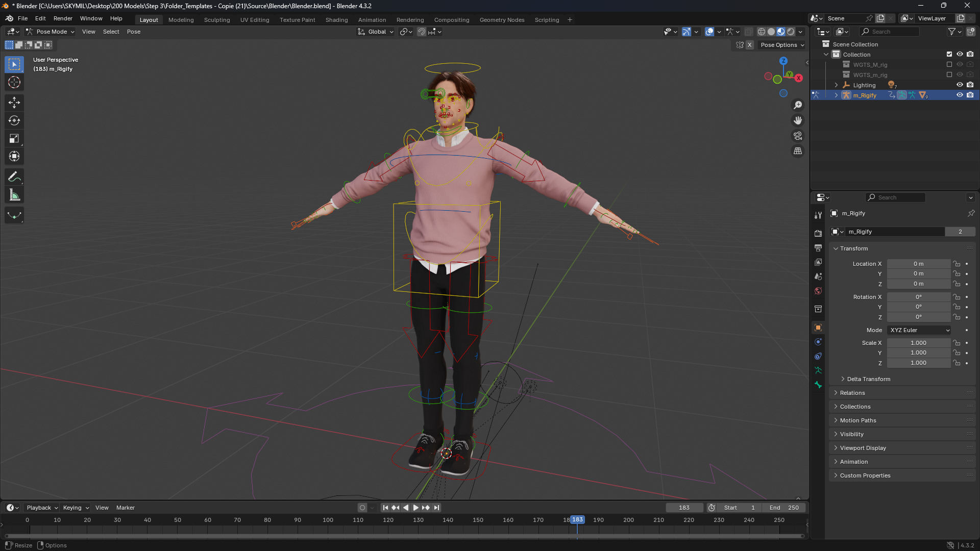Select the Measure ruler tool
Viewport: 980px width, 551px height.
pyautogui.click(x=14, y=195)
